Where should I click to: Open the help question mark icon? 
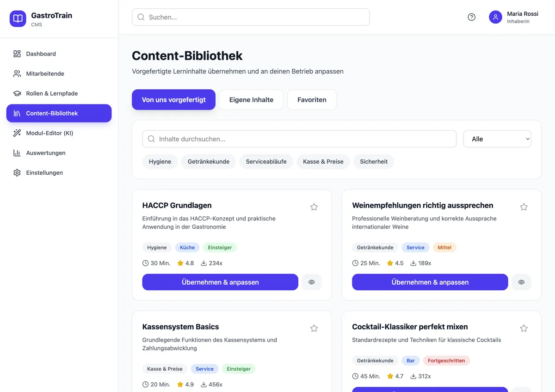[x=471, y=17]
